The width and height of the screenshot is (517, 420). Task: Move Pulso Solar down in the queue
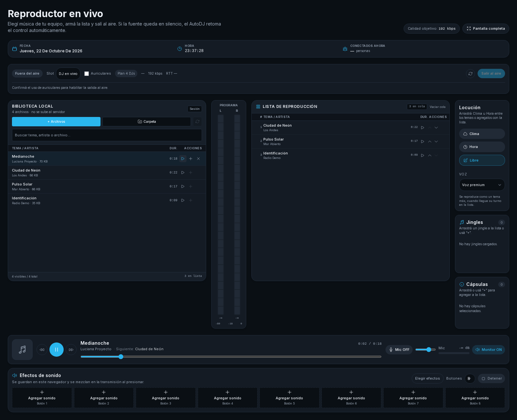436,142
